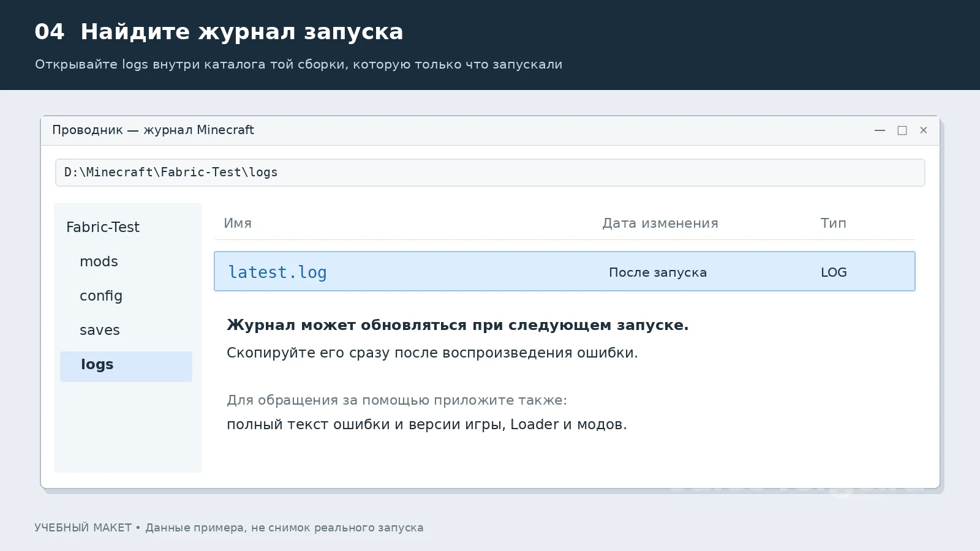Click the 'После запуска' date cell
The width and height of the screenshot is (980, 551).
coord(658,272)
